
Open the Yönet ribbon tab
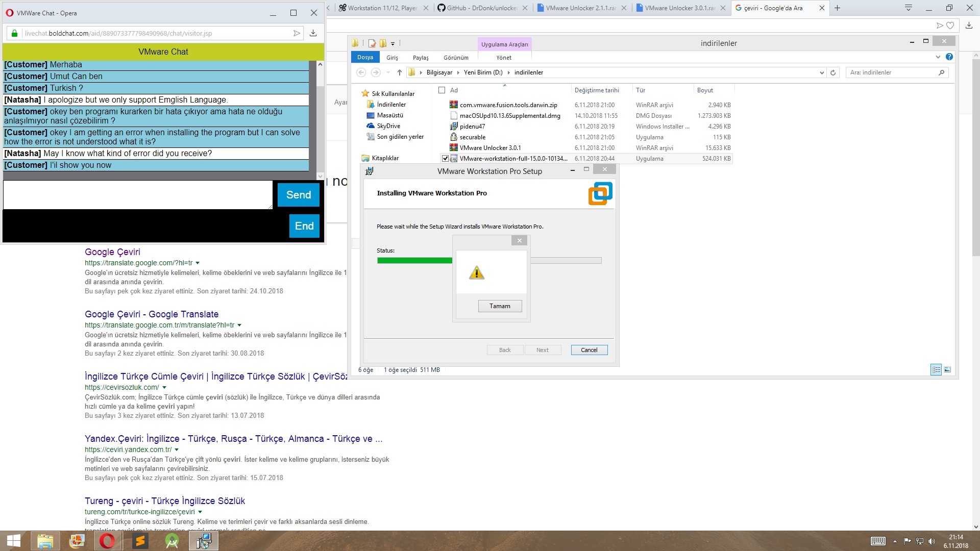pyautogui.click(x=504, y=58)
